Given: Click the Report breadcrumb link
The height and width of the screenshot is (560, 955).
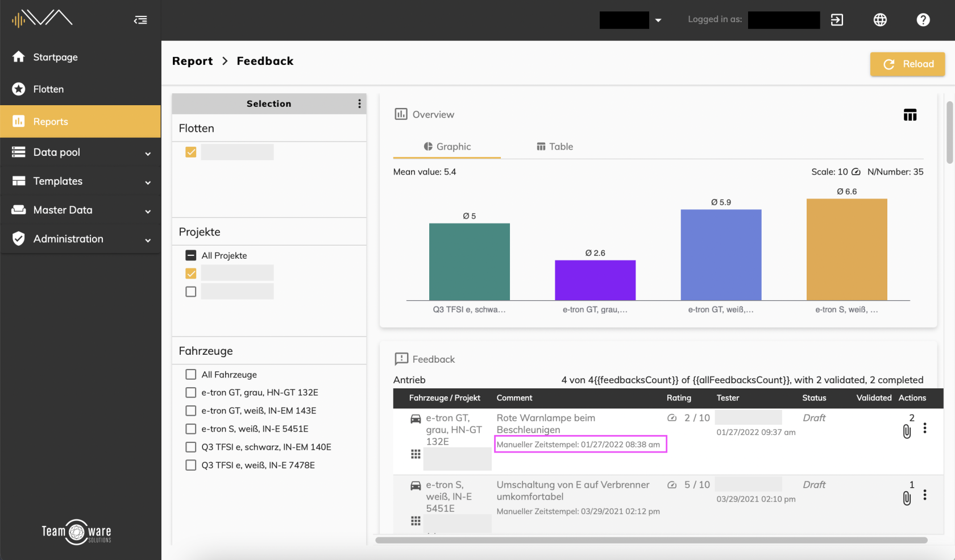Looking at the screenshot, I should [192, 61].
